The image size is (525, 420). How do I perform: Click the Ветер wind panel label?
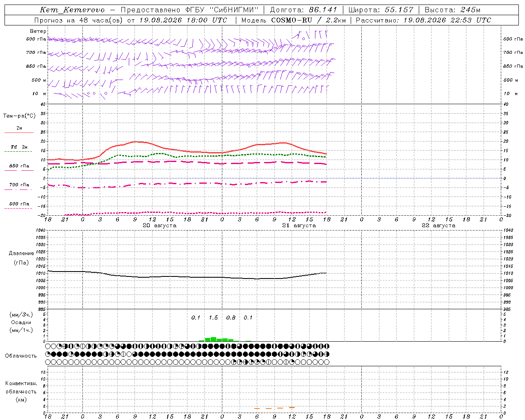38,31
